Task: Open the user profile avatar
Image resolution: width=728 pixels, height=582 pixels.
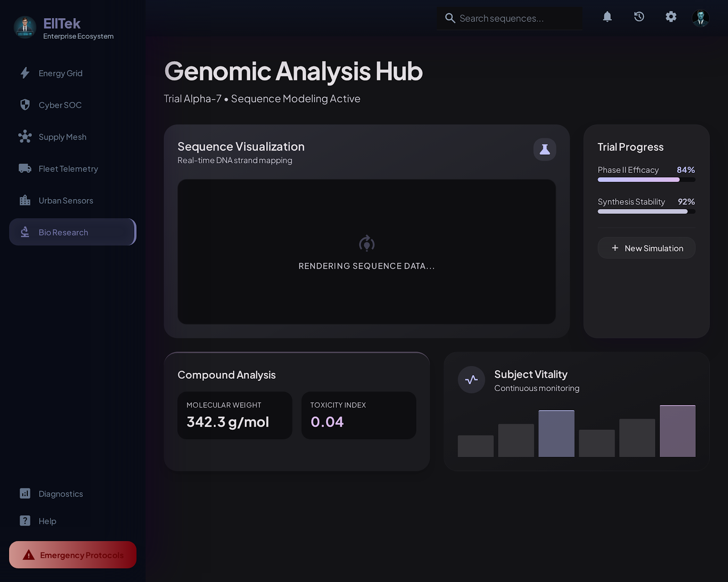Action: pos(701,18)
